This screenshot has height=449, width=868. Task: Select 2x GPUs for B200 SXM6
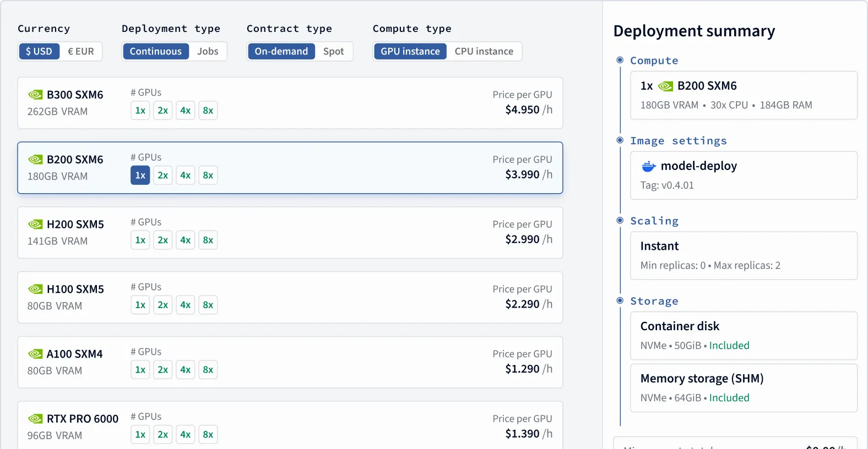coord(163,176)
